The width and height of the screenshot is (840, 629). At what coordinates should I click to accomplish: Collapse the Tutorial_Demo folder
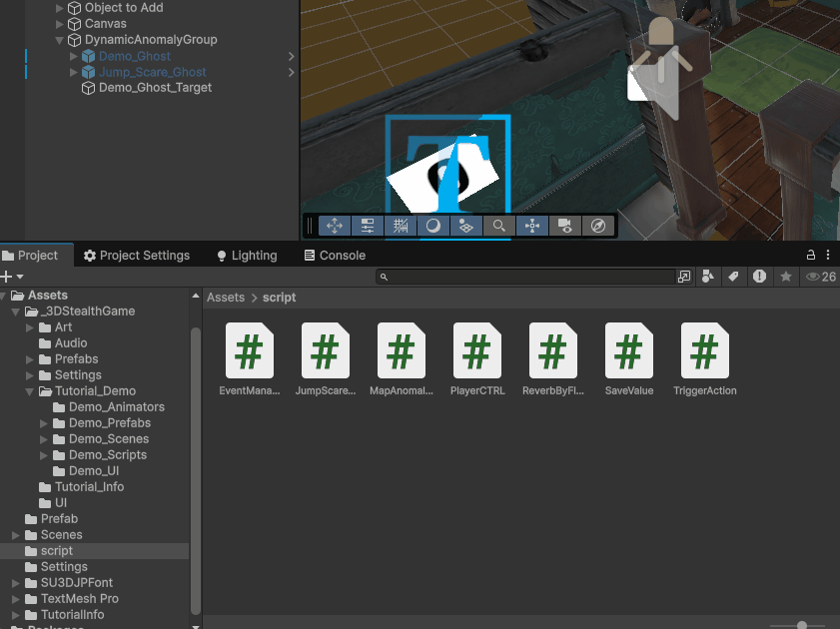30,391
